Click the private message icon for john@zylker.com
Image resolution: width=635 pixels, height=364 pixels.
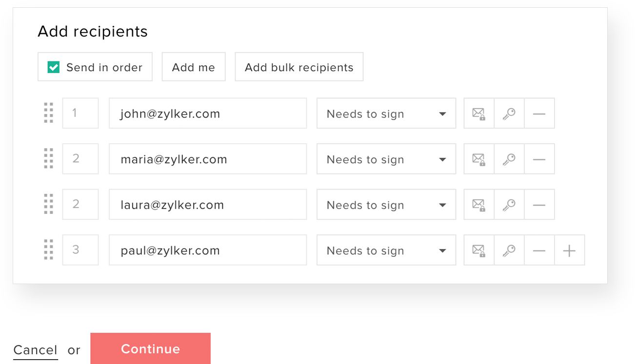click(x=479, y=114)
